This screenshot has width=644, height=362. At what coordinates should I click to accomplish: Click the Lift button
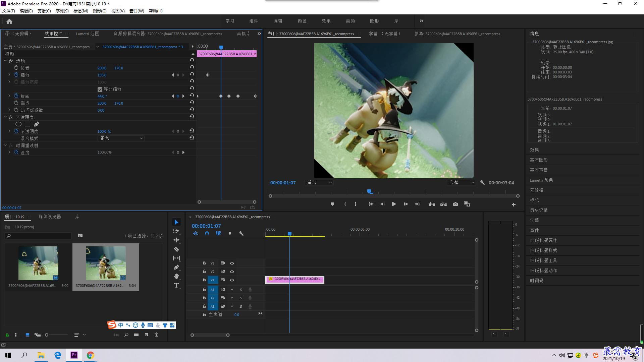coord(432,204)
